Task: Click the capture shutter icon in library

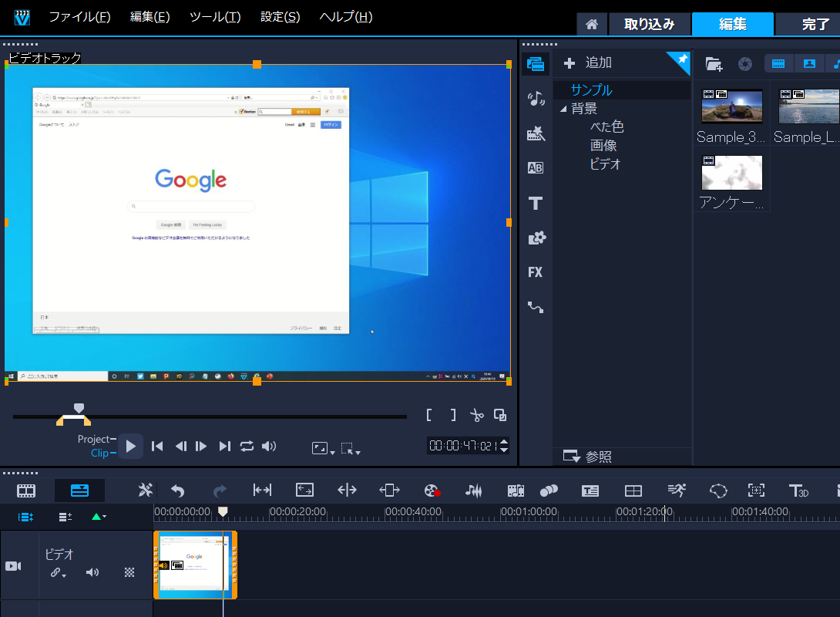Action: tap(744, 64)
